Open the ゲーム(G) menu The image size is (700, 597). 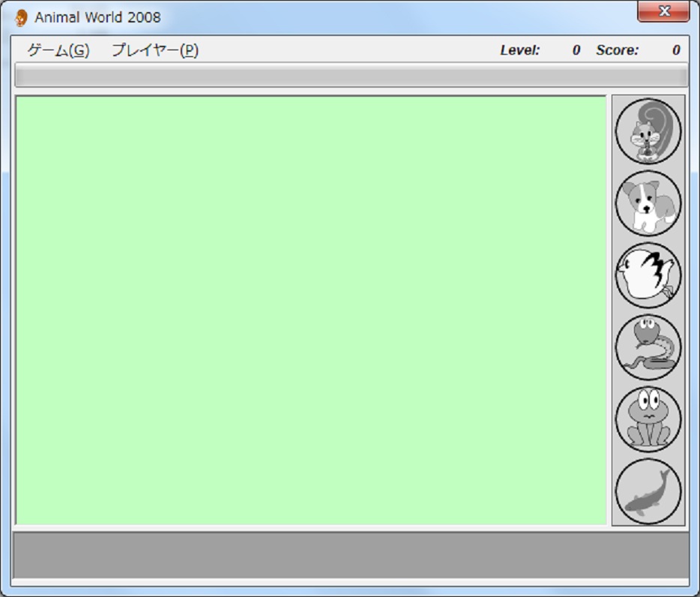tap(58, 50)
